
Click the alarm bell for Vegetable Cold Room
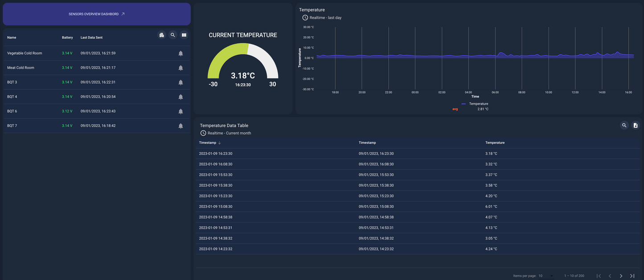(180, 53)
